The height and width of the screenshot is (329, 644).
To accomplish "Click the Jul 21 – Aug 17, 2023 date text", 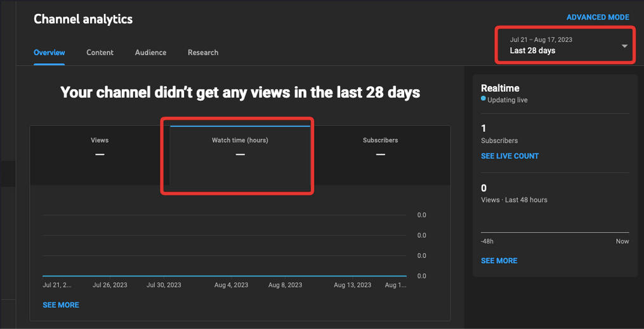I will click(541, 40).
